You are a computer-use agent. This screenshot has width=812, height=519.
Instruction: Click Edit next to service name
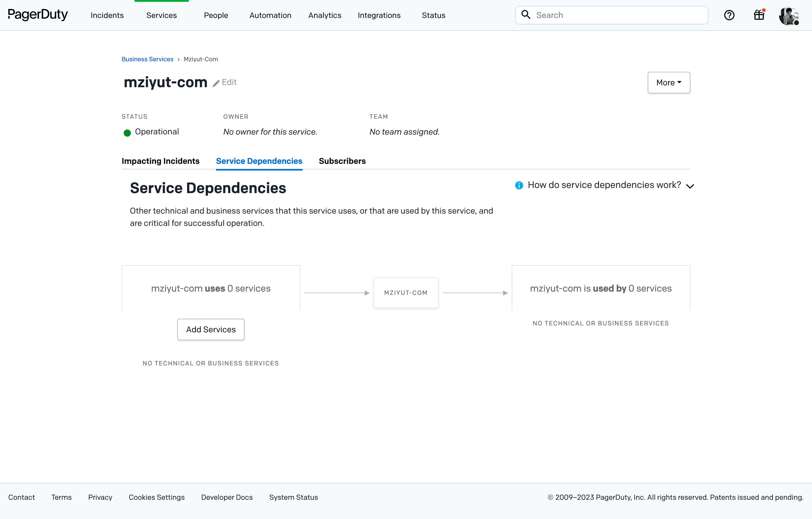point(229,82)
